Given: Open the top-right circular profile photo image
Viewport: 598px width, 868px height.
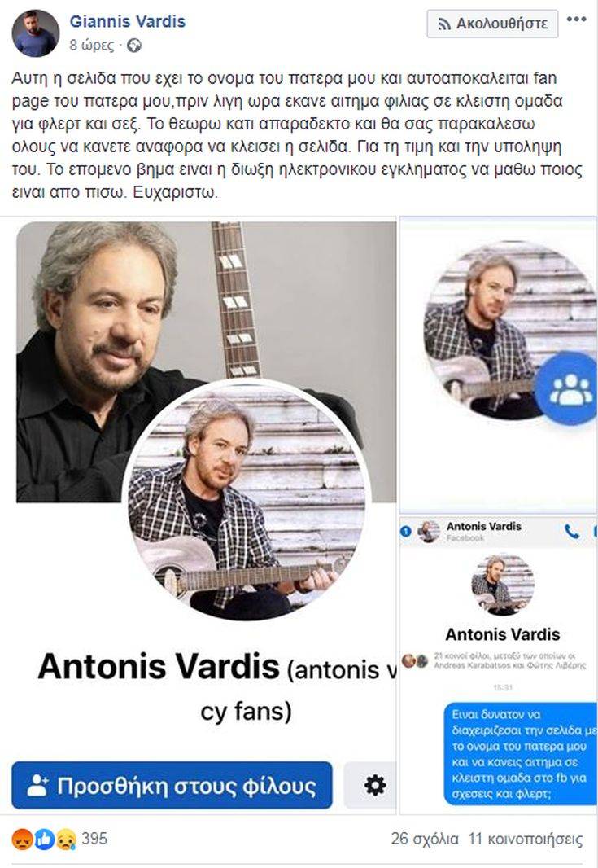Looking at the screenshot, I should (499, 365).
